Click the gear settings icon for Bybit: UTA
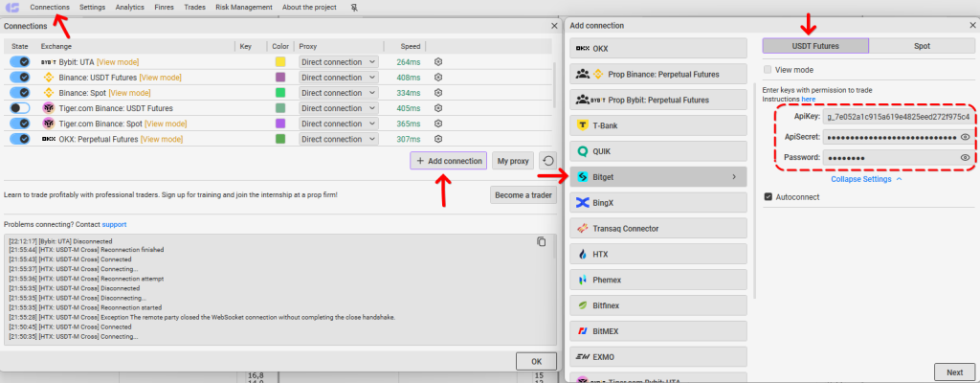Image resolution: width=980 pixels, height=383 pixels. [x=438, y=62]
